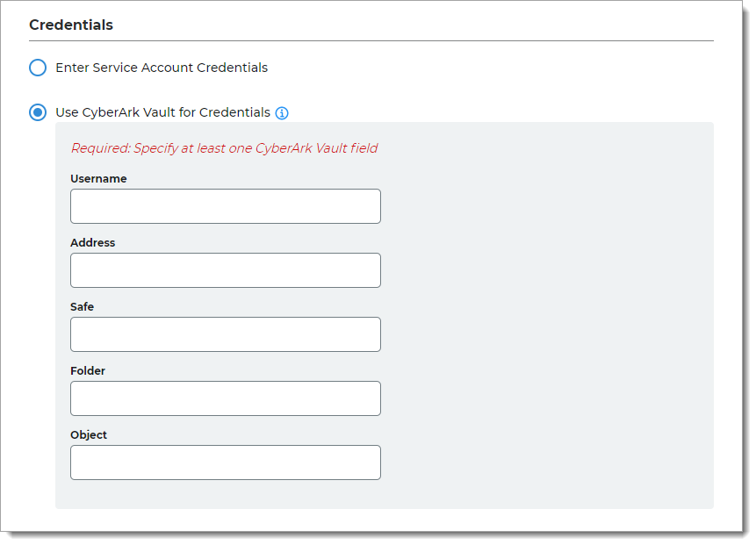756x545 pixels.
Task: Place cursor in the Safe field
Action: (x=226, y=334)
